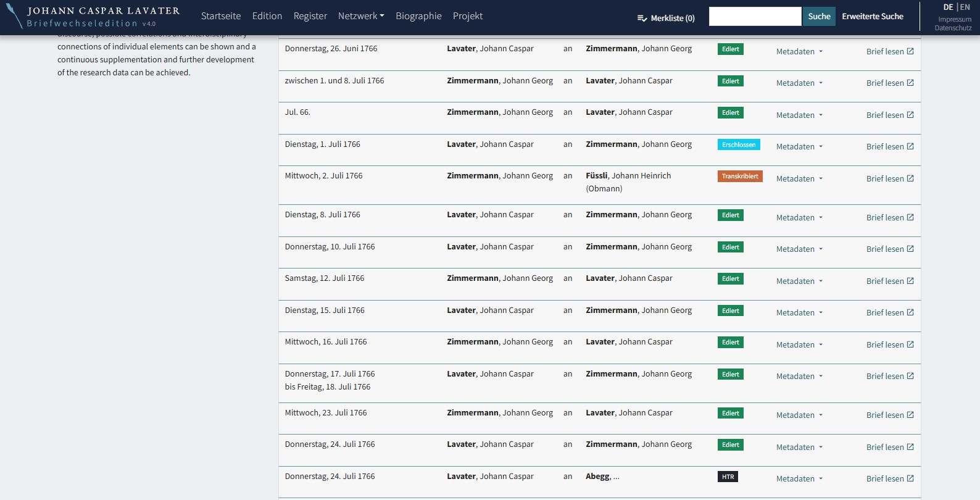The height and width of the screenshot is (500, 980).
Task: Expand the Netzwerk dropdown menu
Action: pos(361,16)
